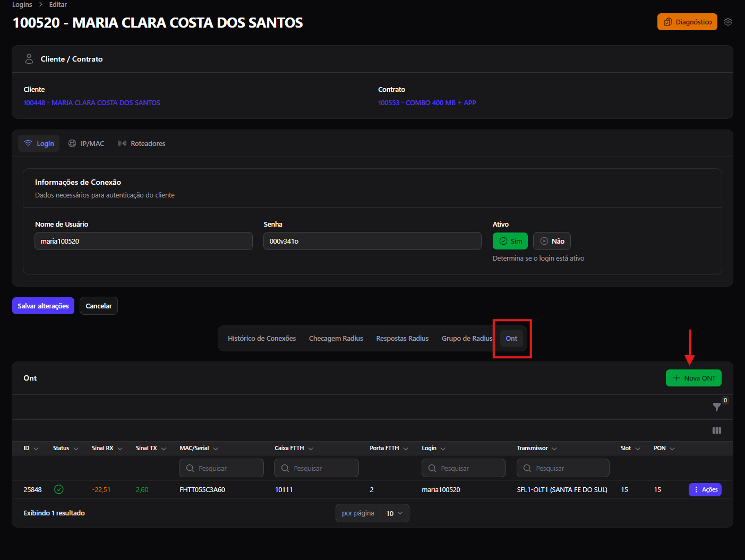Click the Cliente / Contrato person icon
The image size is (745, 560).
pos(29,59)
